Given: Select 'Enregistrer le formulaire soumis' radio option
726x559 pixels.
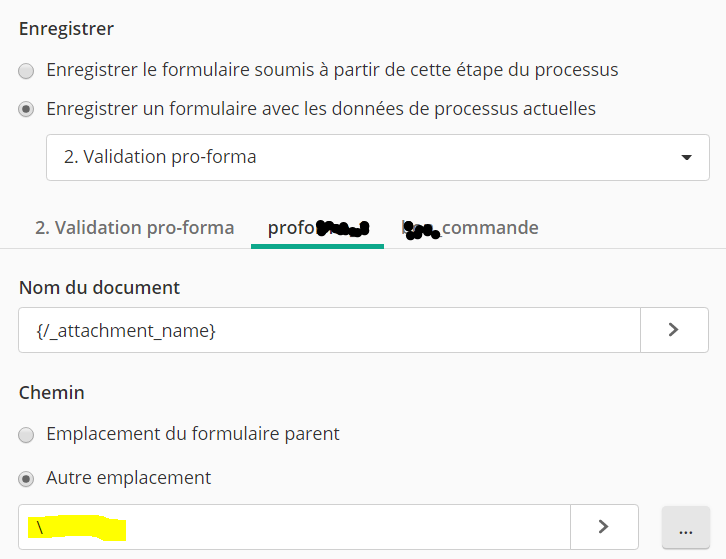Looking at the screenshot, I should point(27,71).
